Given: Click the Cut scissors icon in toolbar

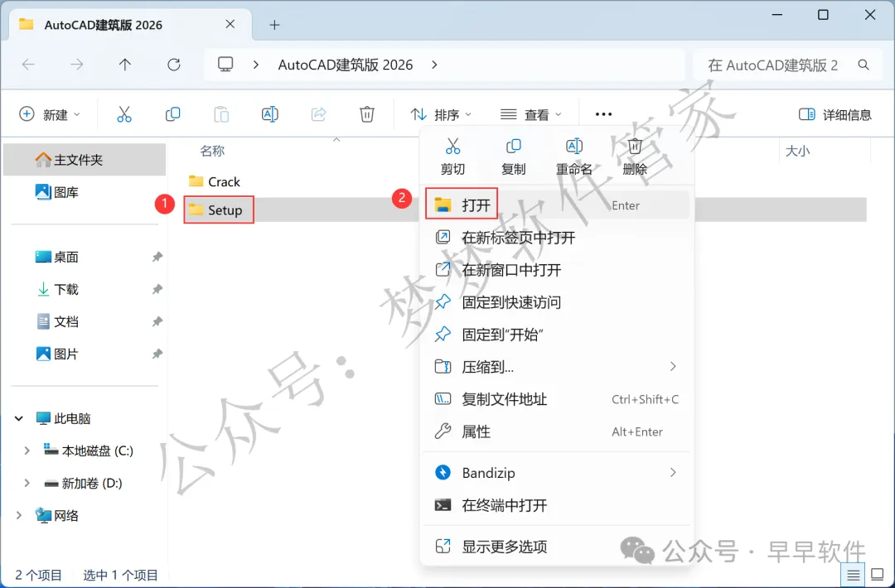Looking at the screenshot, I should tap(123, 114).
